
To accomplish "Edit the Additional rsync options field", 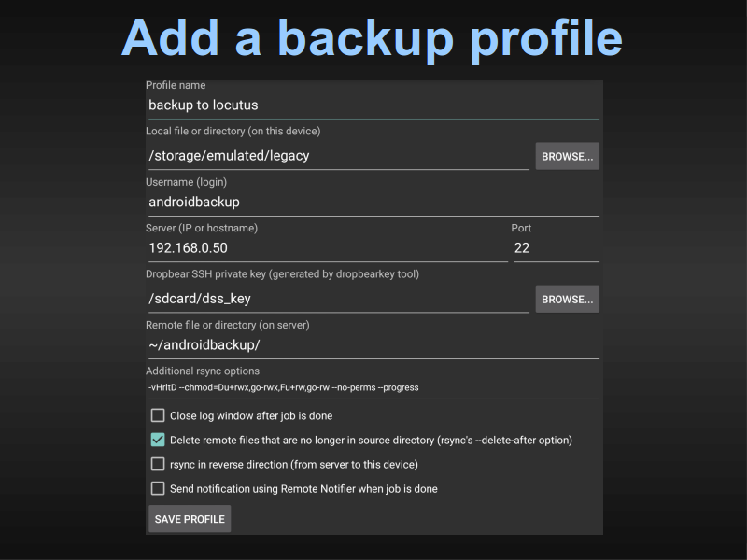I will [374, 388].
